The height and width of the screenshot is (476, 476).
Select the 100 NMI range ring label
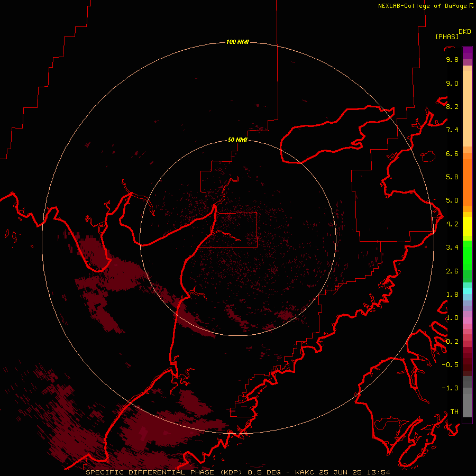pos(237,42)
